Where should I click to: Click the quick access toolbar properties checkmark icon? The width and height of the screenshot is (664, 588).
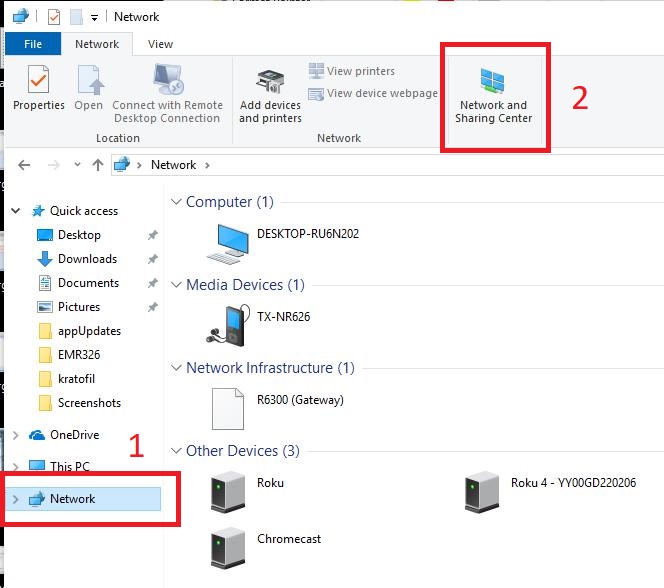pos(54,17)
